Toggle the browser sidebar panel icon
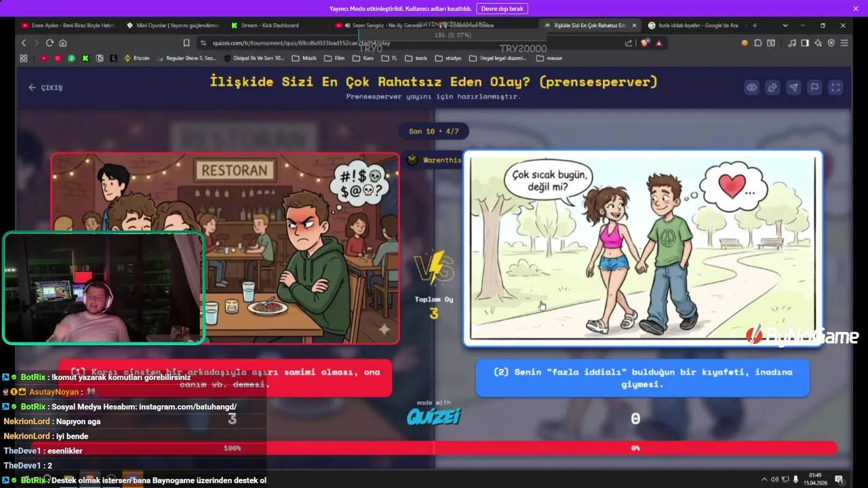868x488 pixels. [805, 43]
